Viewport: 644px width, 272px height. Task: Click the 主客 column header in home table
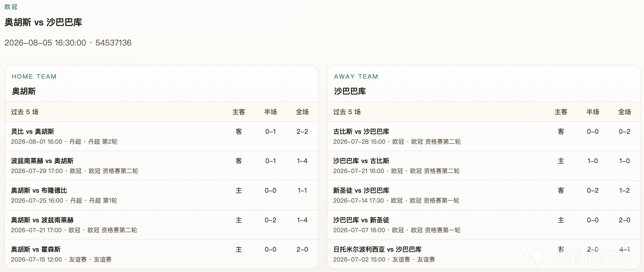pyautogui.click(x=239, y=112)
